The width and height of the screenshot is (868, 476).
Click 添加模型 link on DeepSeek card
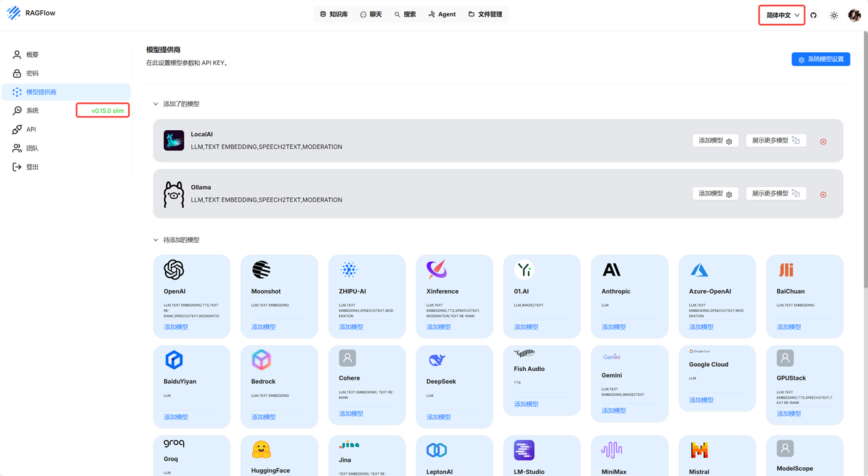pos(439,417)
